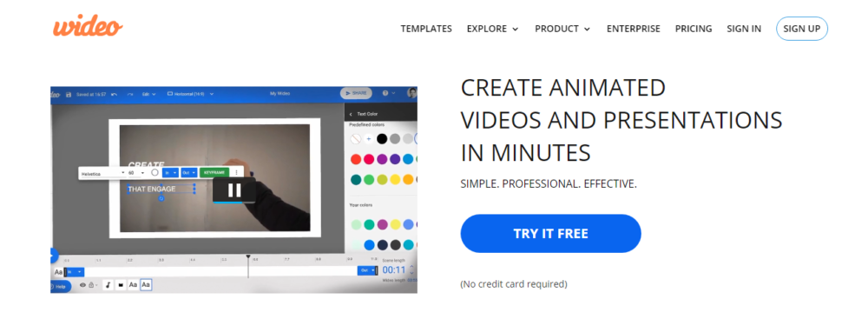Click the text color circle in floating toolbar
The image size is (868, 326).
point(155,172)
